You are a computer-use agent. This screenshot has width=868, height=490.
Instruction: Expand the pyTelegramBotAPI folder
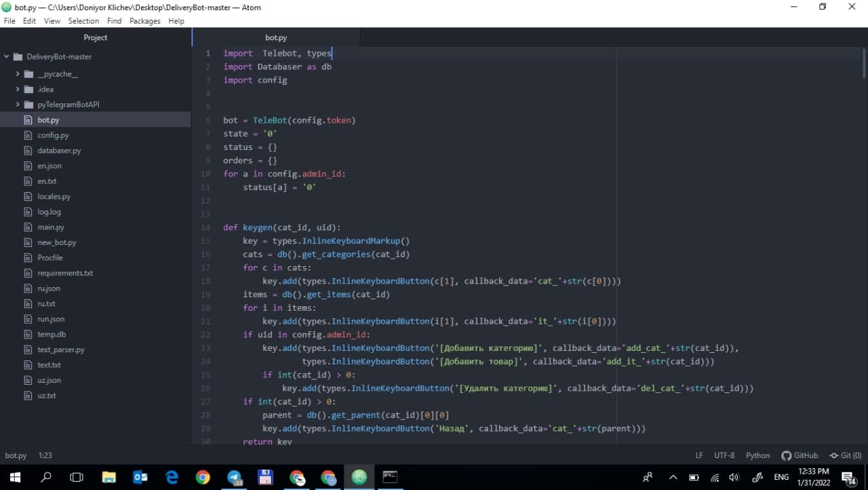tap(17, 104)
